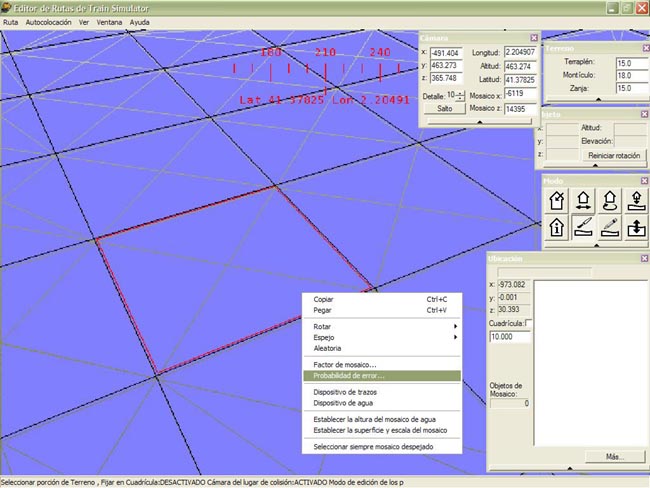Select the terrain pencil draw mode icon

coord(609,228)
